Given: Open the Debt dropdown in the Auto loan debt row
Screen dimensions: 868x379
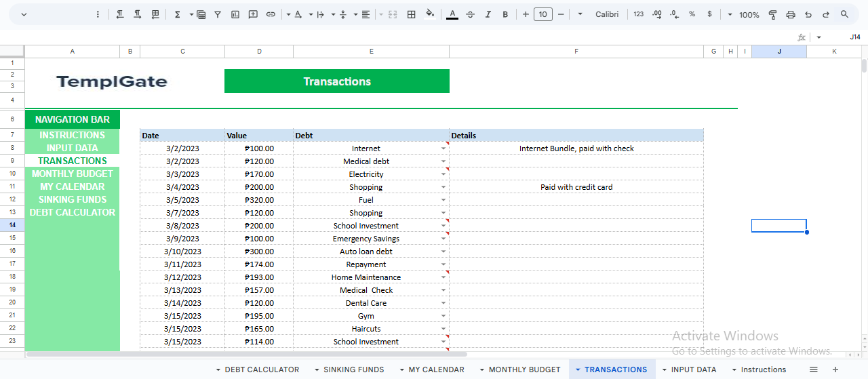Looking at the screenshot, I should pos(444,252).
